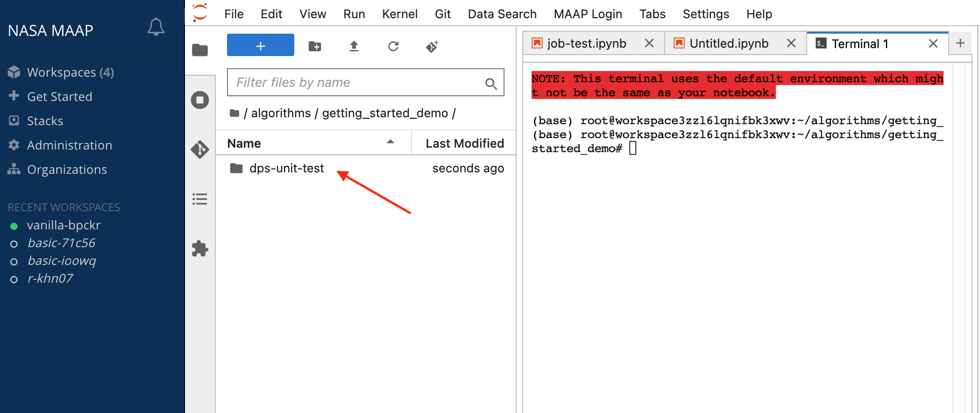Sort files by Last Modified
The image size is (980, 413).
point(465,143)
